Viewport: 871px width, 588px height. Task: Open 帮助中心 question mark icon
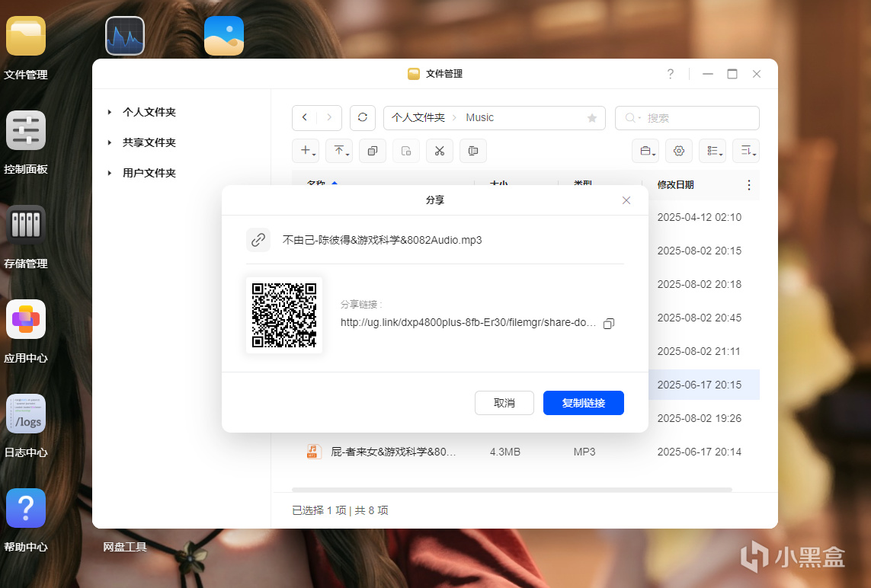[x=26, y=508]
